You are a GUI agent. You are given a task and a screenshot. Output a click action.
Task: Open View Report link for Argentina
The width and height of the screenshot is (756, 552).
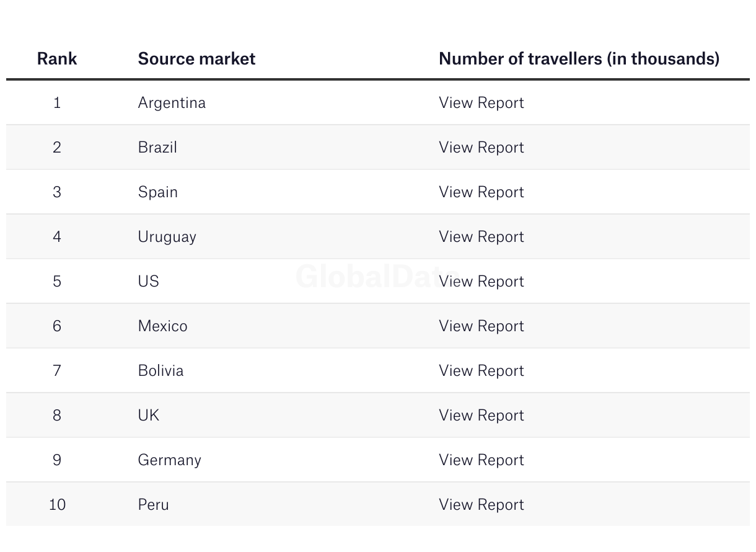click(481, 102)
